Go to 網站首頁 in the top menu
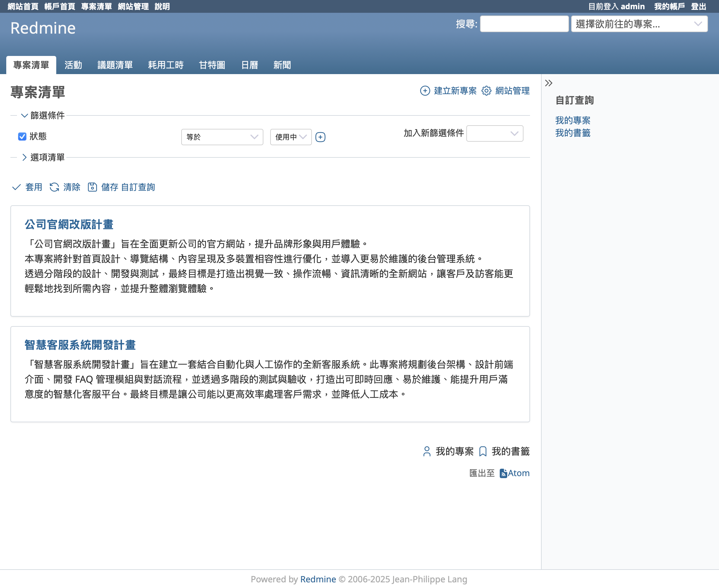The width and height of the screenshot is (719, 588). 23,7
